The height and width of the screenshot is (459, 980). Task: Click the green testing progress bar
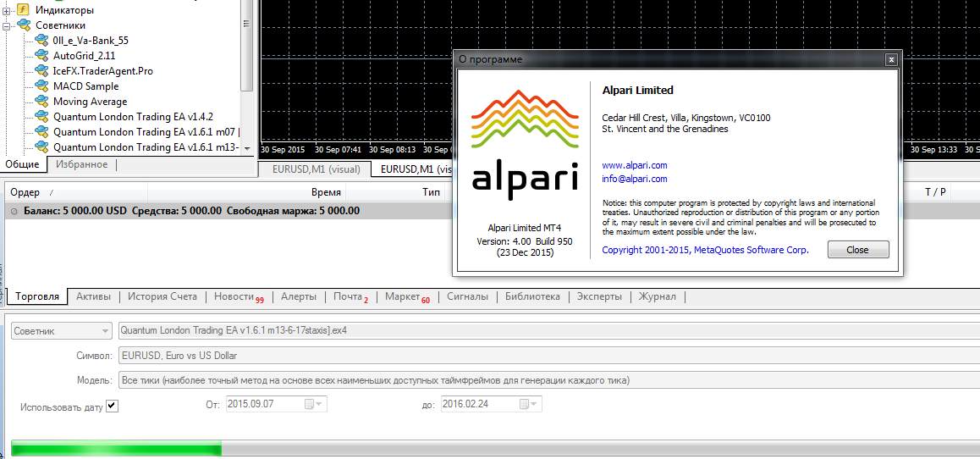116,449
